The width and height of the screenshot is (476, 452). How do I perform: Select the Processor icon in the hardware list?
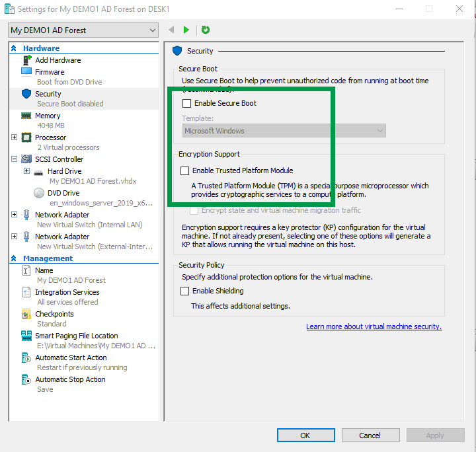click(x=26, y=137)
